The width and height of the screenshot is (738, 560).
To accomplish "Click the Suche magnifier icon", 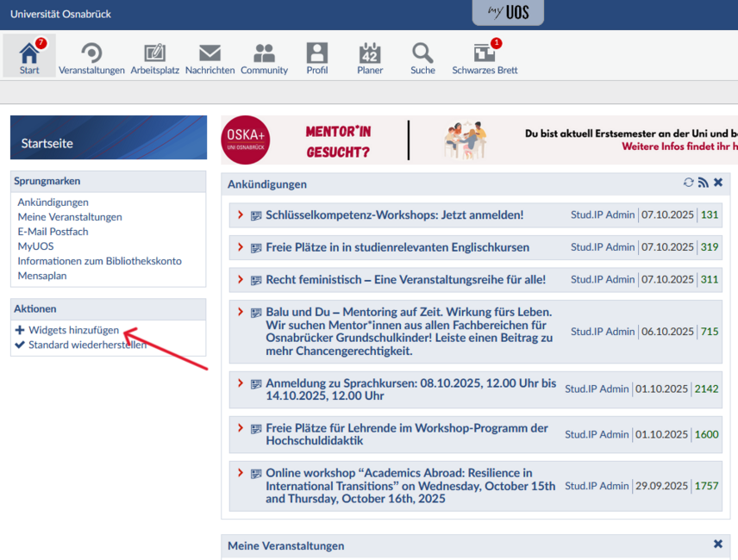I will [422, 53].
